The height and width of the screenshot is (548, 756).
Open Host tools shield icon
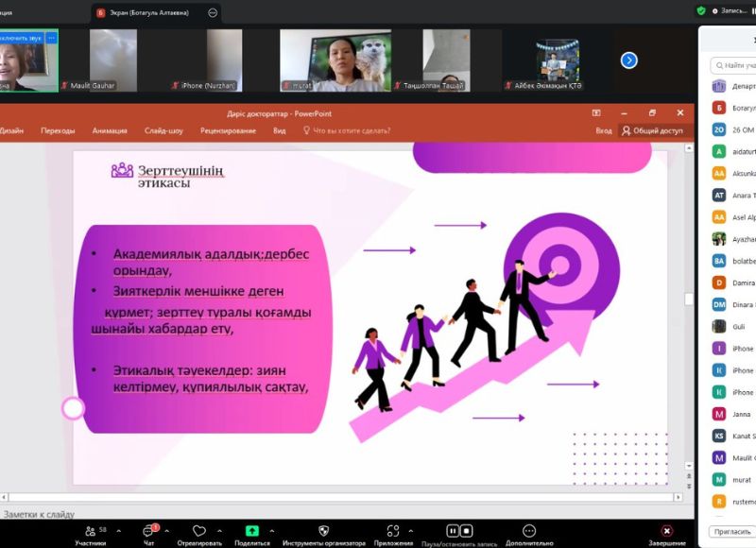pyautogui.click(x=324, y=530)
